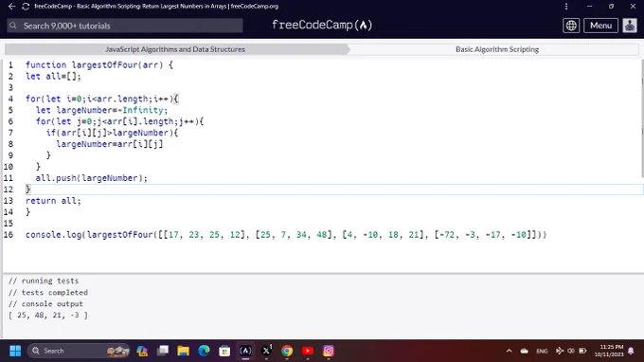Click 'largeNumber=arr[i][j]' on line 8
644x362 pixels.
tap(110, 144)
